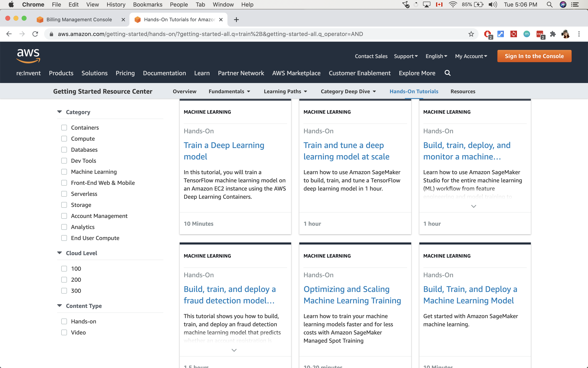The height and width of the screenshot is (368, 588).
Task: Enable the Analytics category filter
Action: 64,227
